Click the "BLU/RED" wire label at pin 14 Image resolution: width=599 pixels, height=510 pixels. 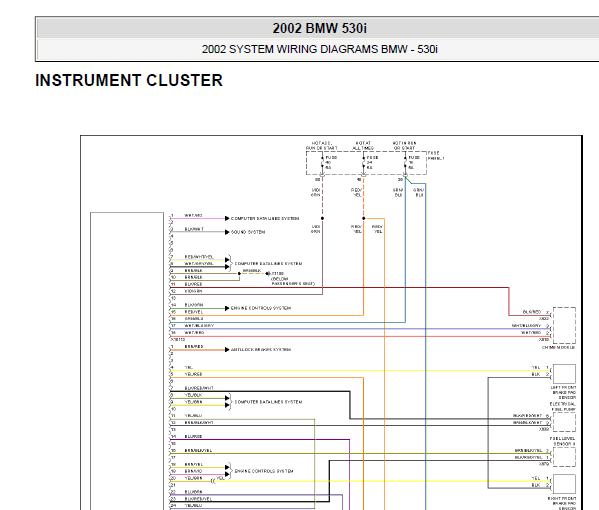pyautogui.click(x=193, y=436)
